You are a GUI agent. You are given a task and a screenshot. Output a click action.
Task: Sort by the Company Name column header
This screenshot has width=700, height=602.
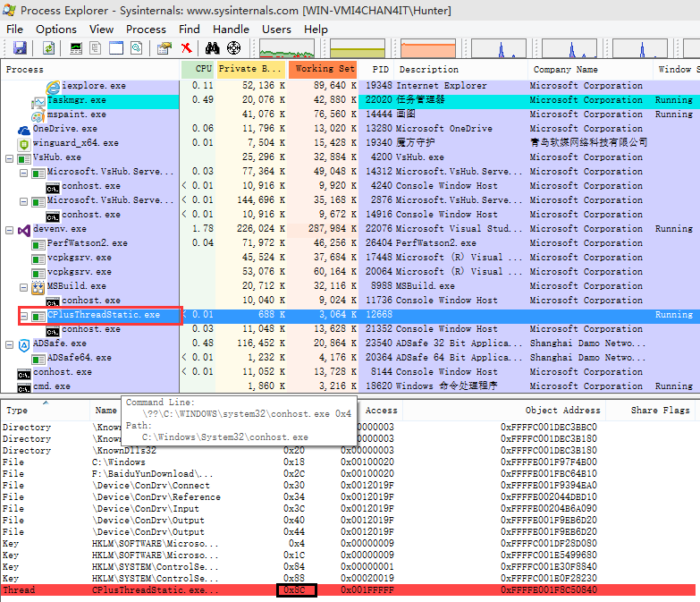tap(590, 69)
